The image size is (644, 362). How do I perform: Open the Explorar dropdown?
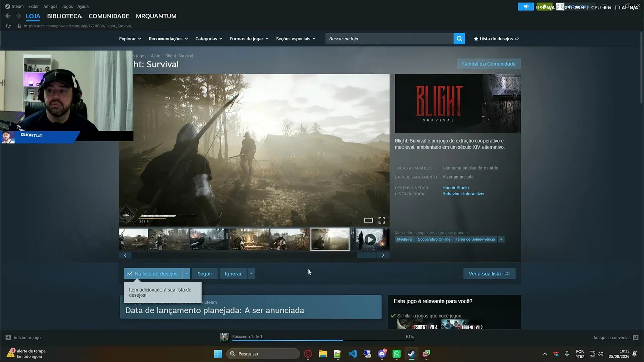130,39
